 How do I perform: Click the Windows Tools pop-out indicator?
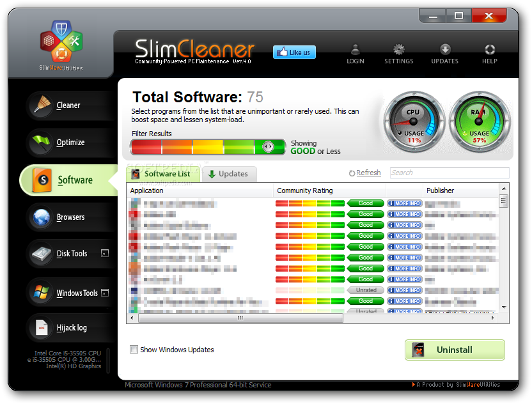[105, 292]
